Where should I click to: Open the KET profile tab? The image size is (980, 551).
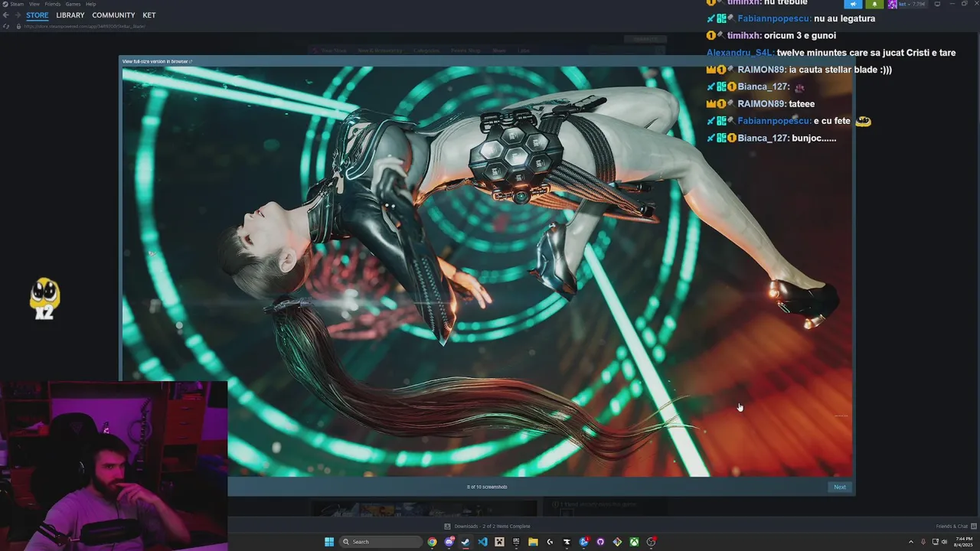(149, 15)
